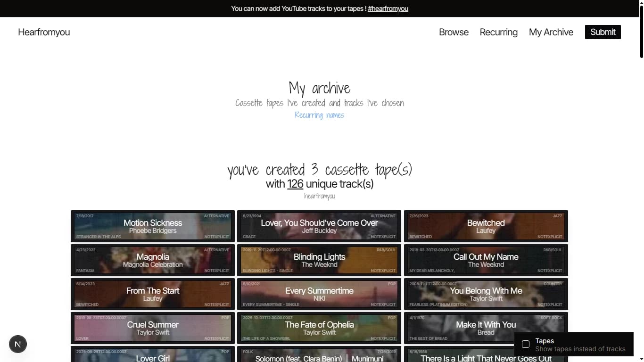Open the #hearfromyou banner link

388,8
